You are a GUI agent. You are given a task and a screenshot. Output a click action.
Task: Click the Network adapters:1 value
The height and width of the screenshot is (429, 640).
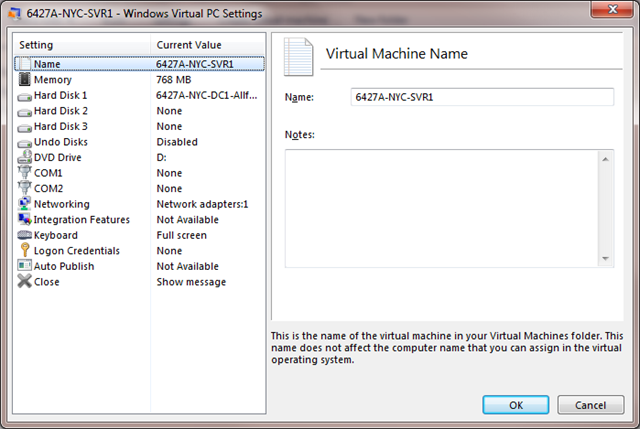click(x=202, y=204)
